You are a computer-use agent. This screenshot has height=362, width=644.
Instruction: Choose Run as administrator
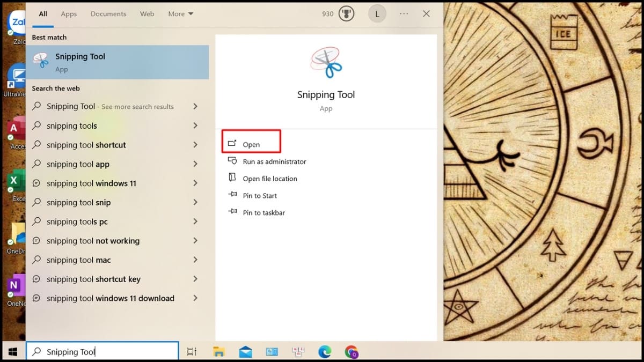tap(274, 161)
